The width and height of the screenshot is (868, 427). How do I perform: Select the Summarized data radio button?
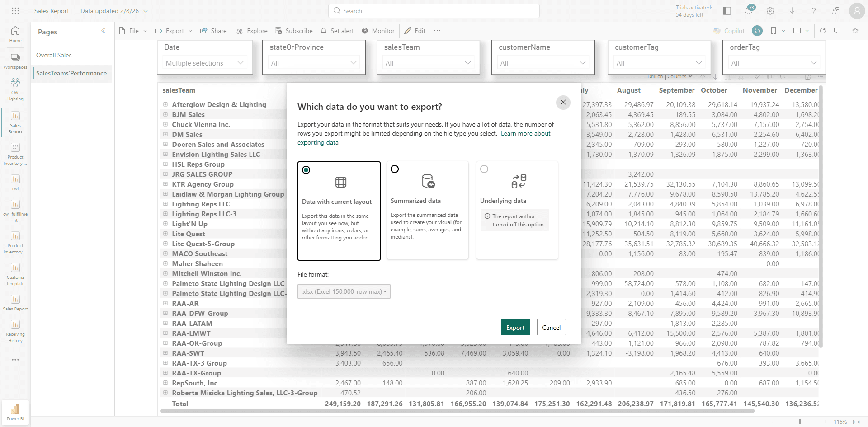[x=395, y=169]
